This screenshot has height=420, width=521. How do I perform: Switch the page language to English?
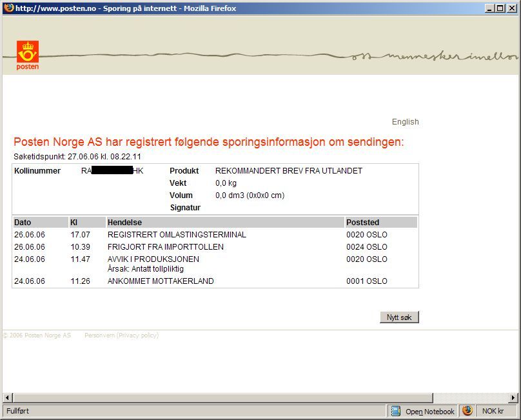(406, 122)
